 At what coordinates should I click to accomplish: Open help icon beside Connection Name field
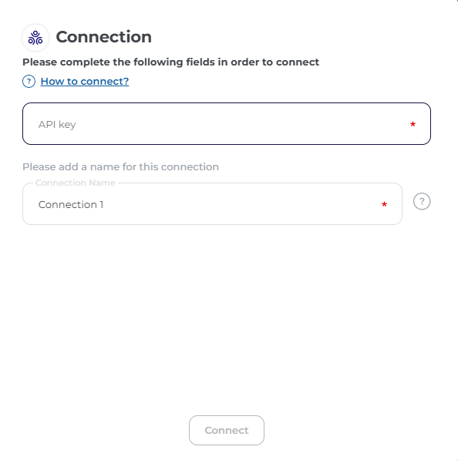click(422, 201)
